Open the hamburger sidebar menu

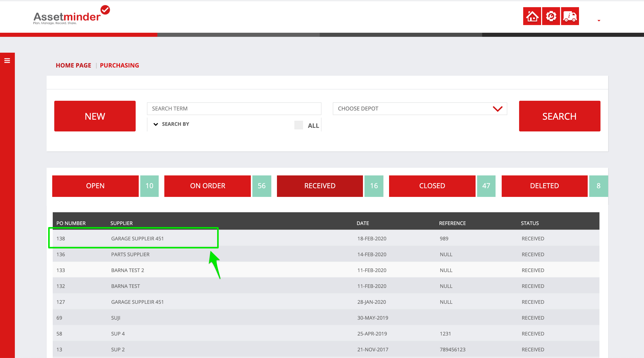tap(7, 61)
